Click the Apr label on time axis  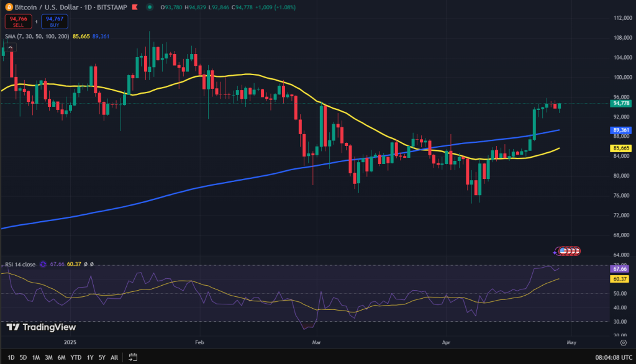click(446, 342)
